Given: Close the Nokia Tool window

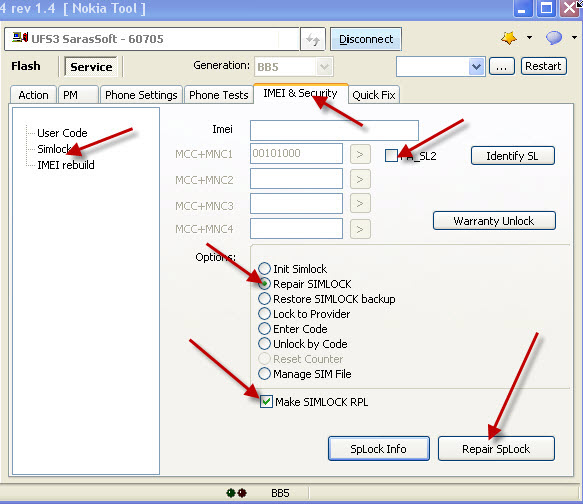Looking at the screenshot, I should [x=570, y=8].
